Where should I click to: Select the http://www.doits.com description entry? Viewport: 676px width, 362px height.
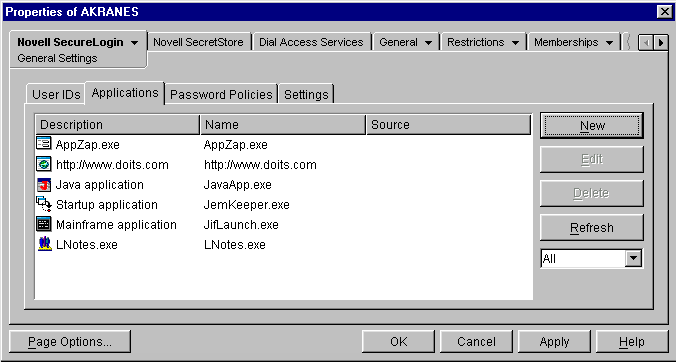tap(112, 165)
